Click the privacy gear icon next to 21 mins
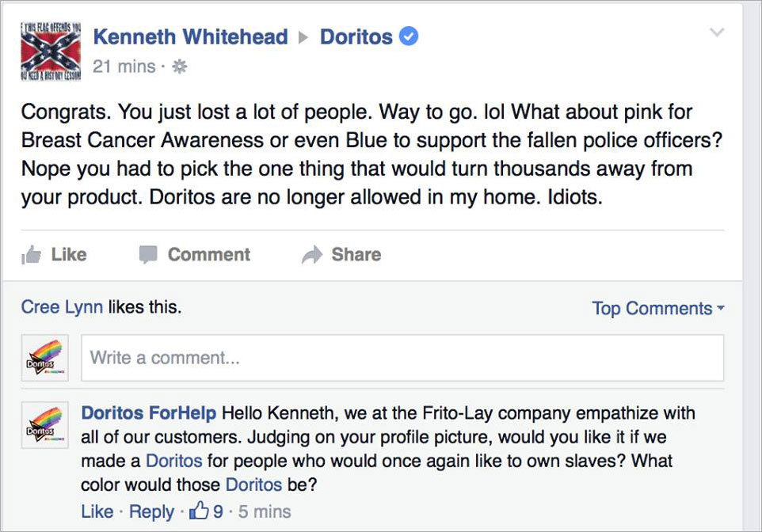The image size is (762, 532). click(180, 66)
